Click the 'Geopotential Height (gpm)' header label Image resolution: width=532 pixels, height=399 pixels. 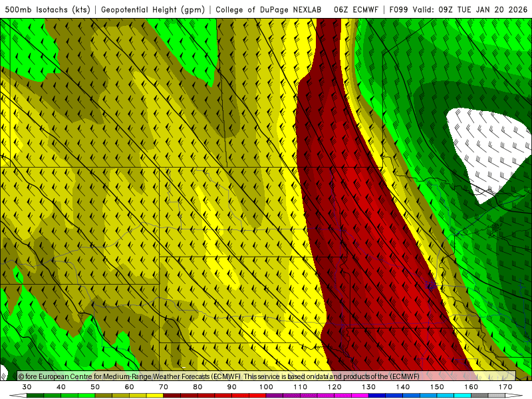point(153,9)
